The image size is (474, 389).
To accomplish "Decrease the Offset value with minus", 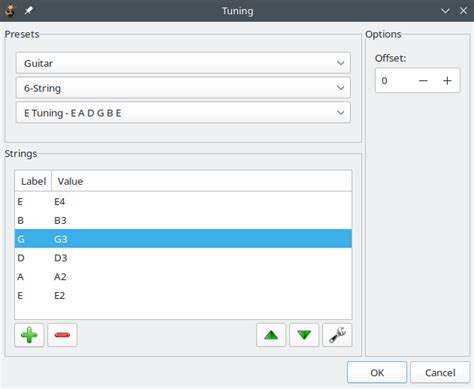I will click(423, 81).
